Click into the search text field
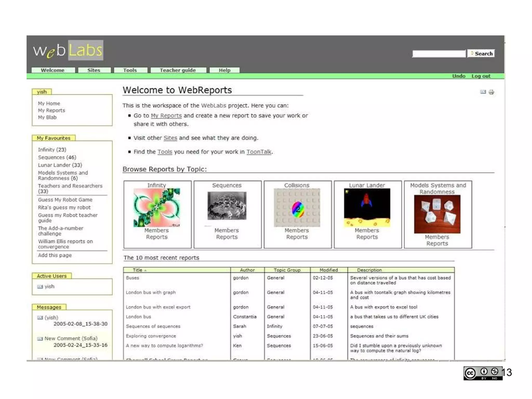The width and height of the screenshot is (532, 399). click(439, 54)
